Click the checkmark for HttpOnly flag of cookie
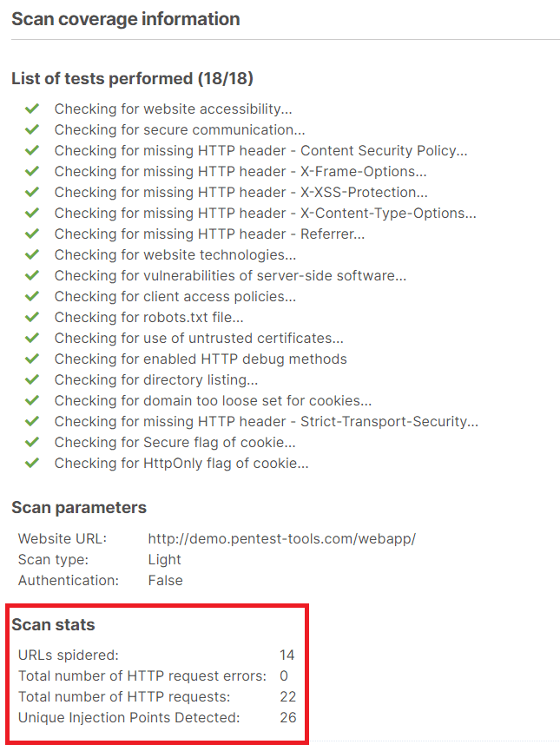Viewport: 560px width, 751px height. (32, 463)
